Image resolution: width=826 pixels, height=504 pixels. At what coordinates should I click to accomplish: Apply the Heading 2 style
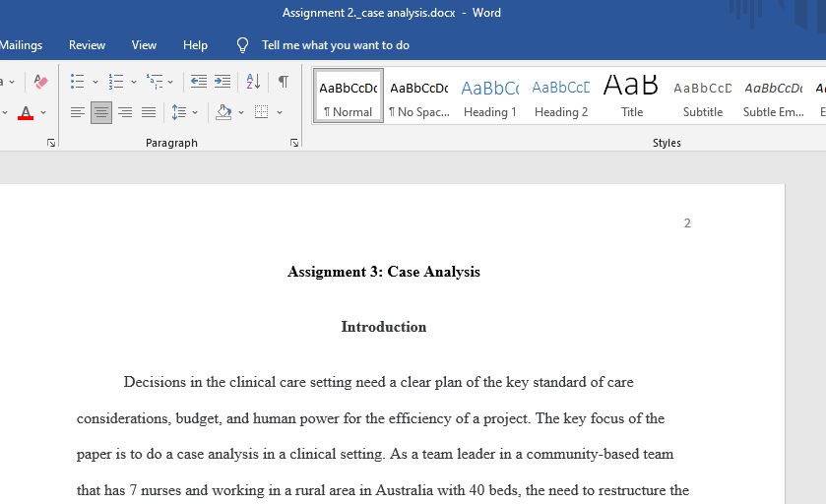(x=561, y=95)
